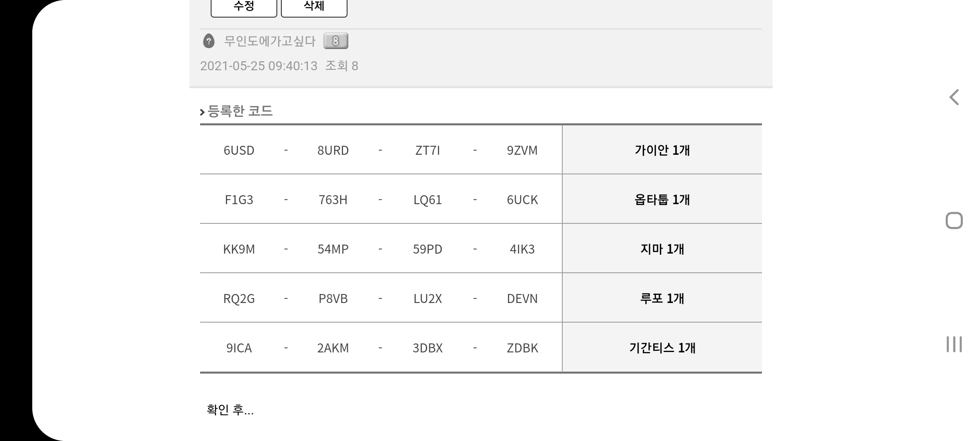Click the 확인 후... text
This screenshot has height=441, width=980.
[230, 410]
